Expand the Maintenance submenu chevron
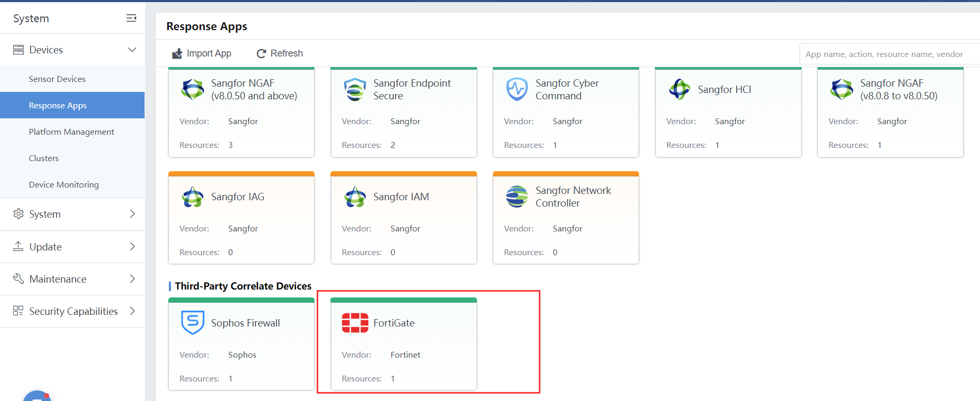 pyautogui.click(x=132, y=278)
